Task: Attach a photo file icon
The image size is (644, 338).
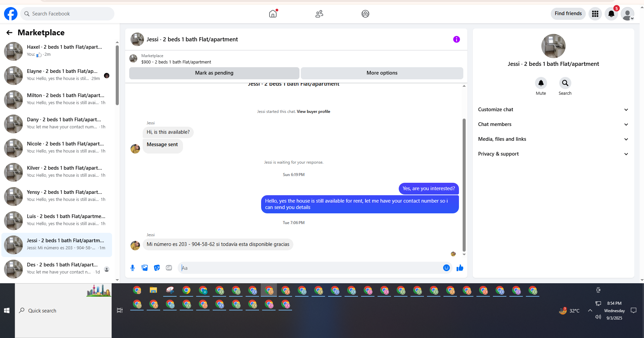Action: click(x=145, y=268)
